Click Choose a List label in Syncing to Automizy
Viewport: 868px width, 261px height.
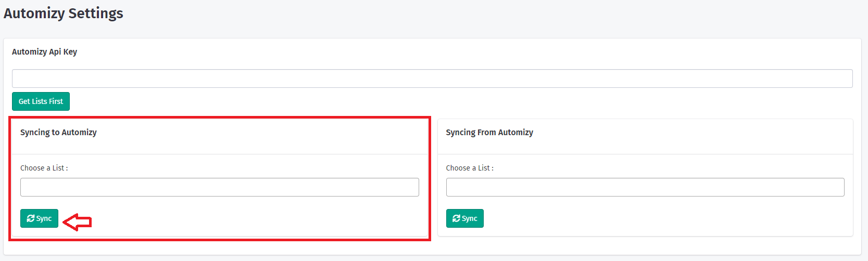pyautogui.click(x=44, y=168)
